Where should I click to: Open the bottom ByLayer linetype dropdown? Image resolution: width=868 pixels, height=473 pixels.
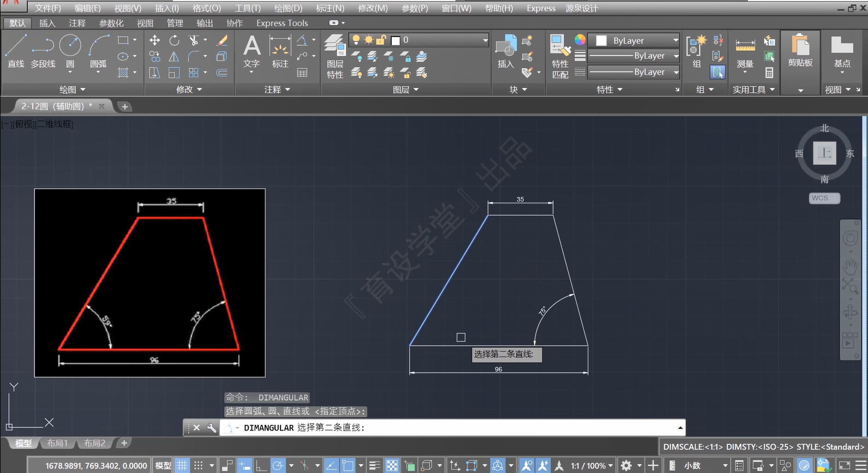click(x=633, y=71)
